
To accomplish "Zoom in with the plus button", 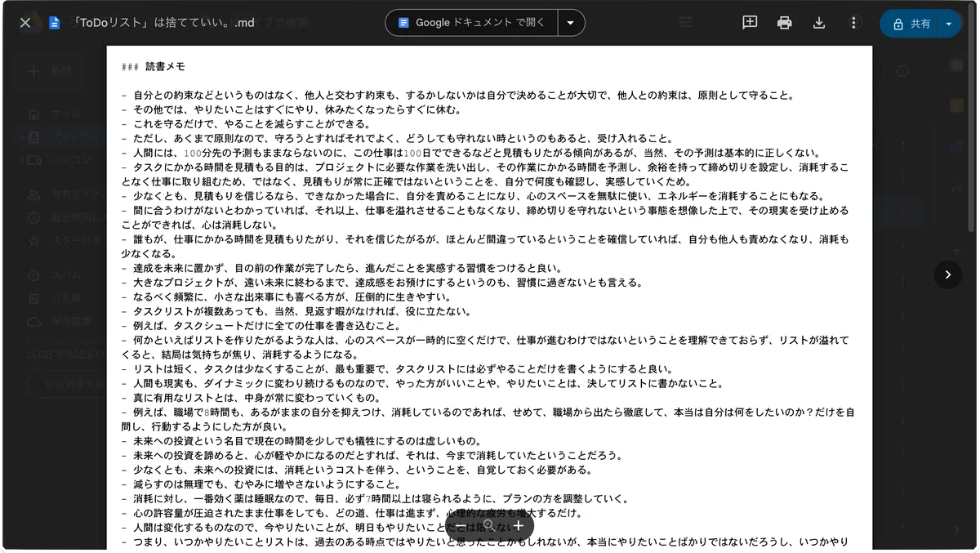I will point(519,525).
